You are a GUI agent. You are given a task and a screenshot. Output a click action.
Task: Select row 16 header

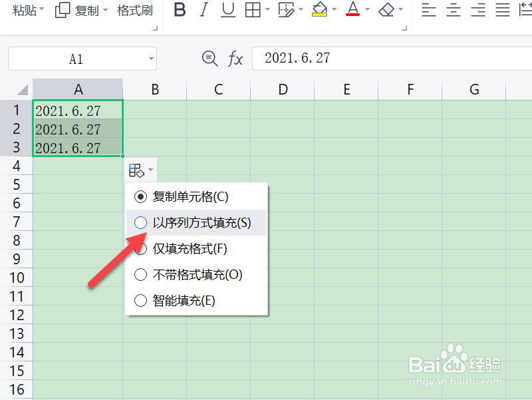click(x=16, y=389)
